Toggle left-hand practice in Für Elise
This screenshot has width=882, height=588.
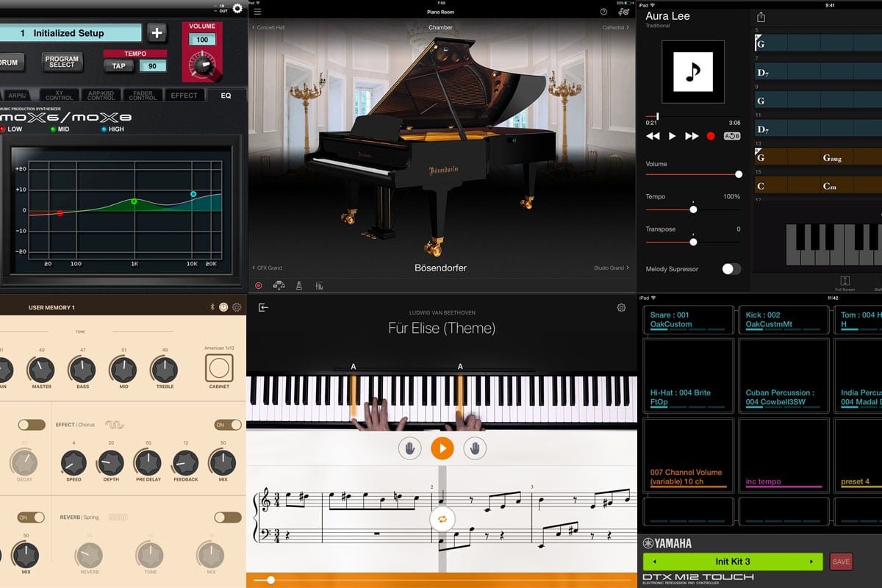tap(409, 448)
